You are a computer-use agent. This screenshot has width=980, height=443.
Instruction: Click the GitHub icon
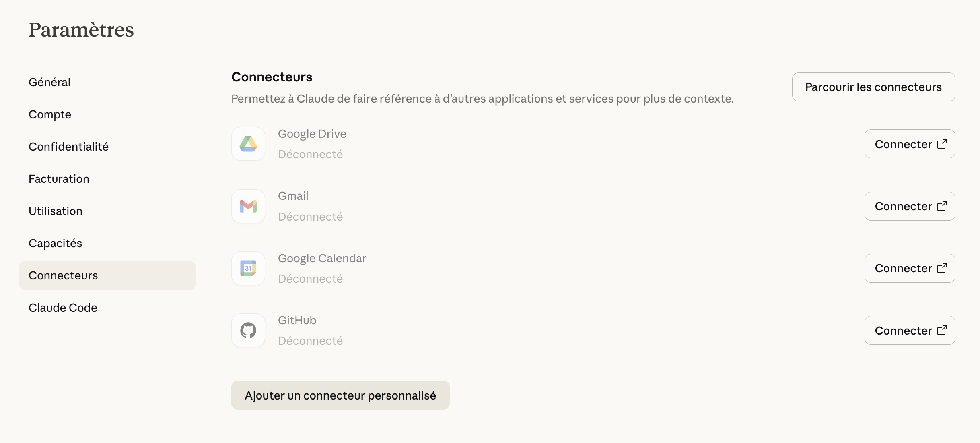point(248,330)
